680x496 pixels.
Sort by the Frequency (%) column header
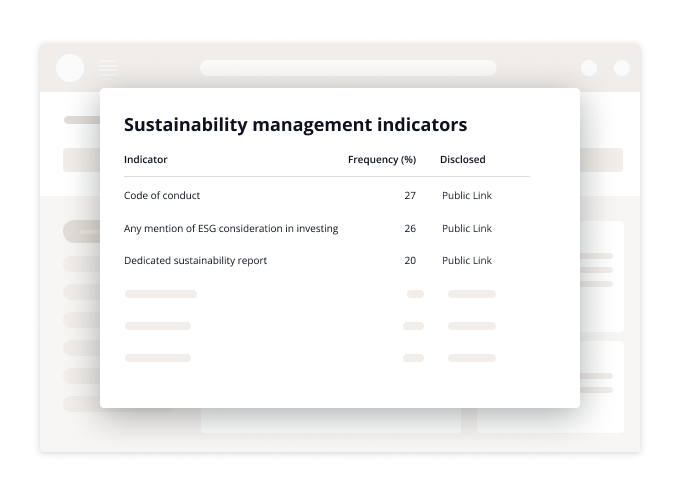click(x=382, y=160)
